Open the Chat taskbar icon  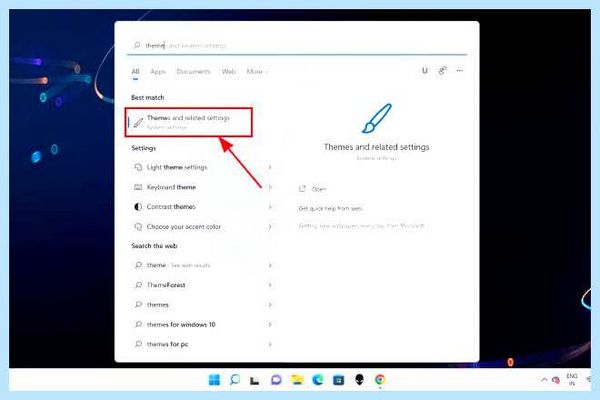tap(276, 380)
